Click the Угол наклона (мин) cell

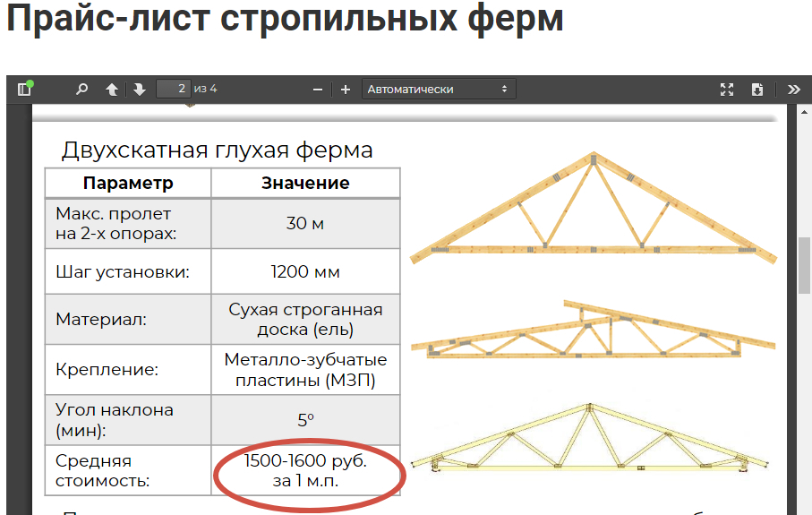[x=128, y=420]
